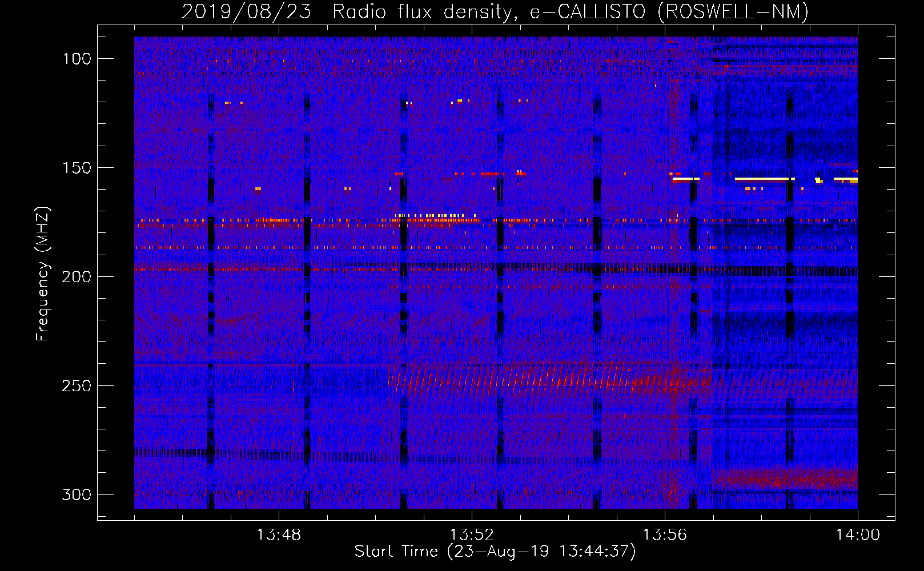924x571 pixels.
Task: Click the y-axis tick value "300"
Action: [77, 494]
